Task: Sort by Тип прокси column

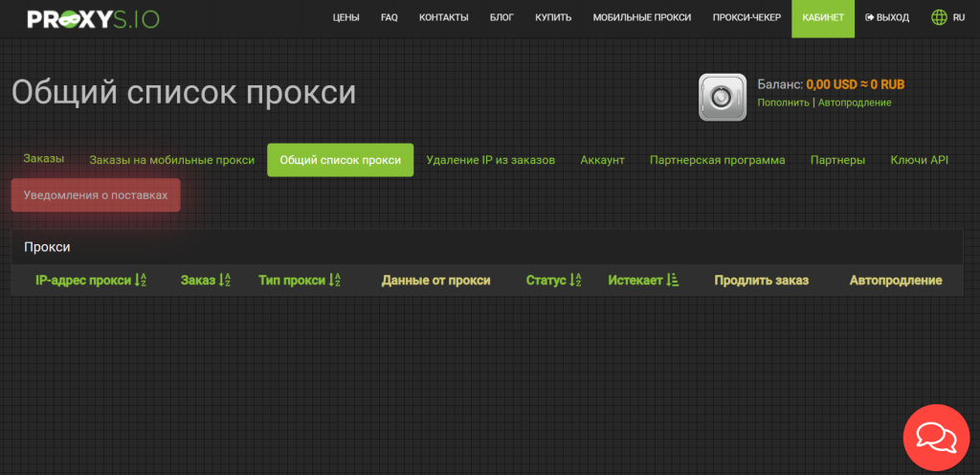Action: click(299, 281)
